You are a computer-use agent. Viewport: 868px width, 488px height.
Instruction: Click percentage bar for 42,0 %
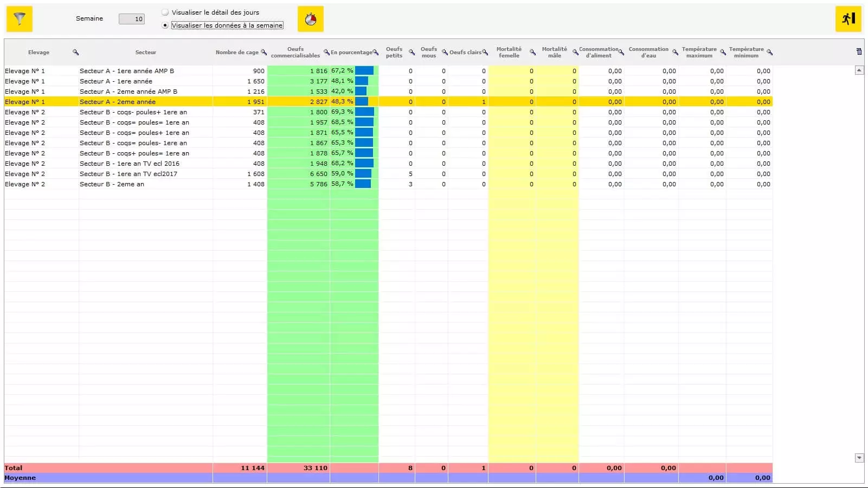(x=361, y=91)
